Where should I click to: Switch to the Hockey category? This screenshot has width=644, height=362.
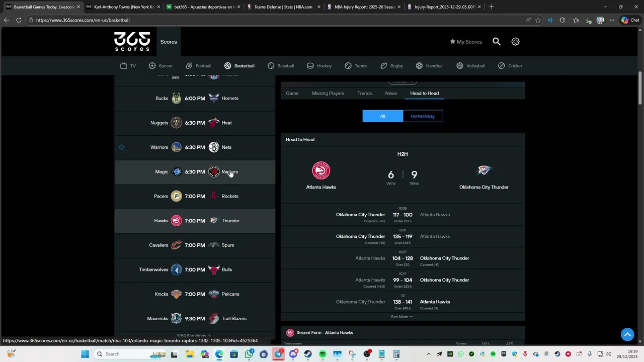coord(319,66)
